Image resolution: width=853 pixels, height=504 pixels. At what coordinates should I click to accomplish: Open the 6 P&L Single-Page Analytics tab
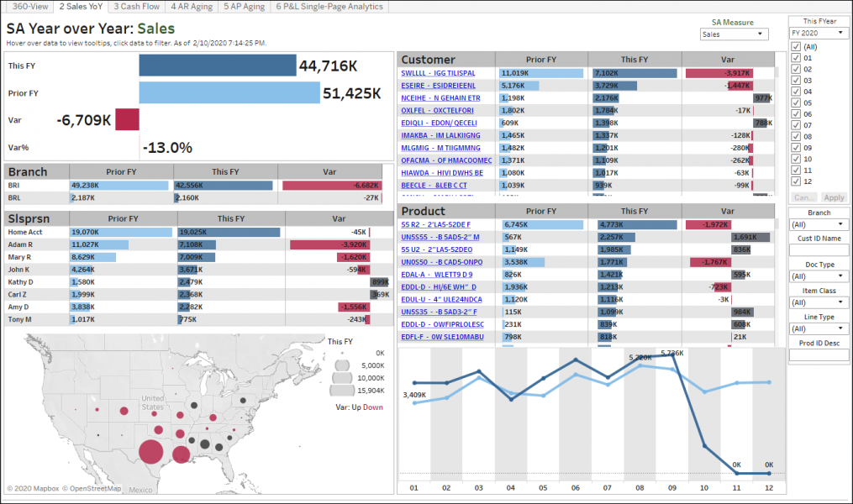click(x=328, y=7)
